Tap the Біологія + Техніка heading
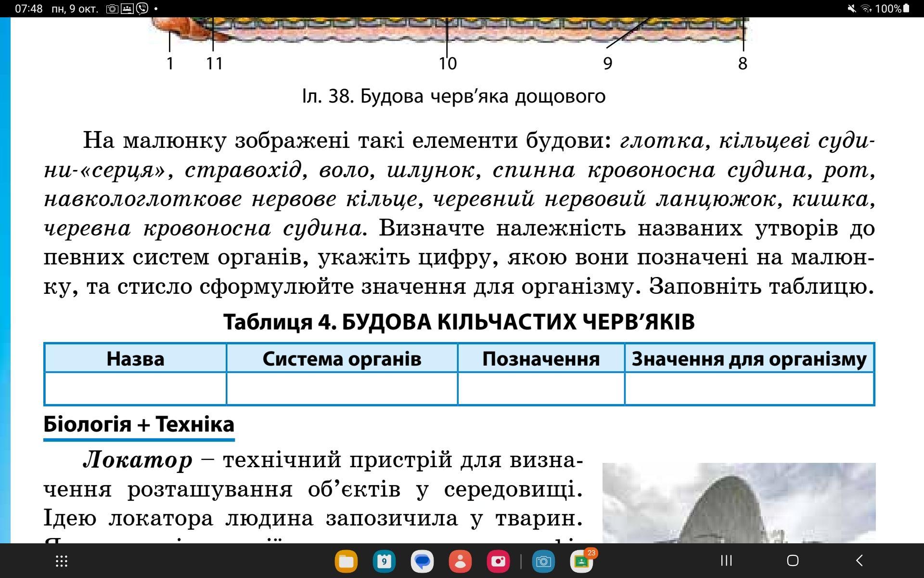Viewport: 924px width, 578px height. tap(139, 424)
